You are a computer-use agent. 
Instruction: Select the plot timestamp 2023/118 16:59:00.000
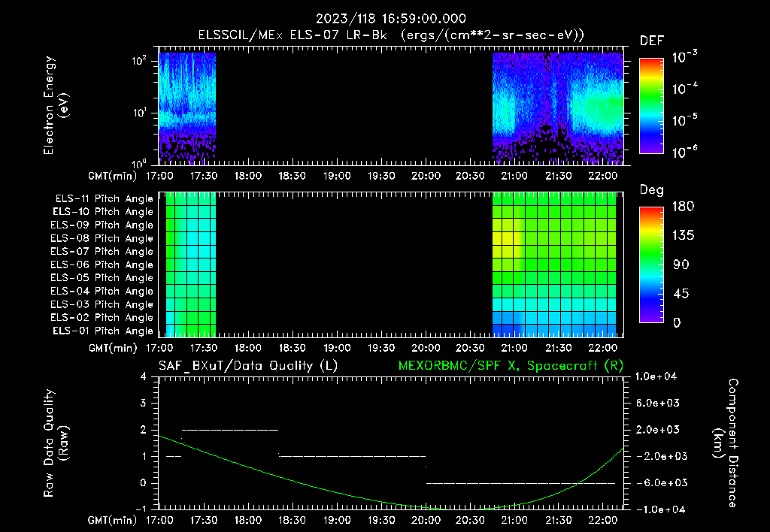pos(390,19)
